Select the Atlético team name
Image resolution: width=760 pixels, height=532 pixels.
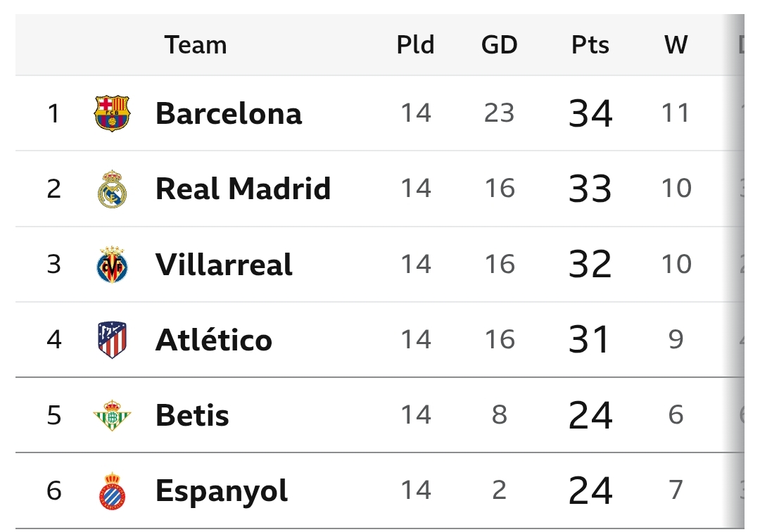pyautogui.click(x=213, y=340)
